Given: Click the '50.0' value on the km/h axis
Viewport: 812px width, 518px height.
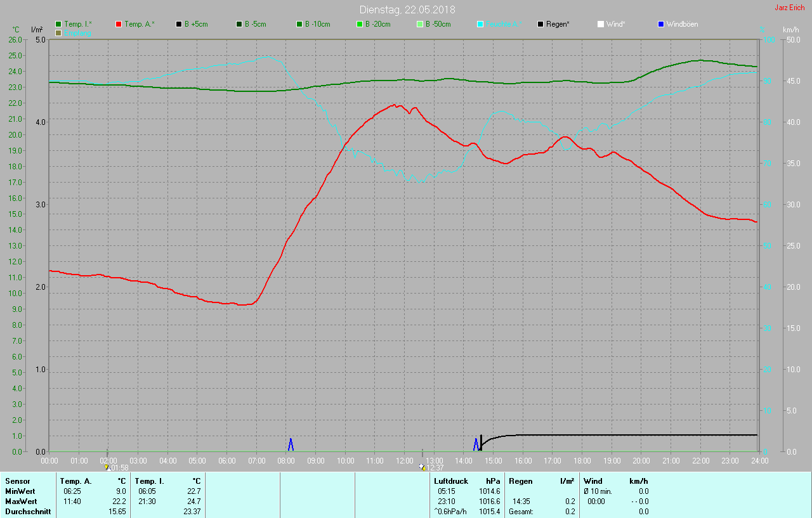Looking at the screenshot, I should 793,39.
